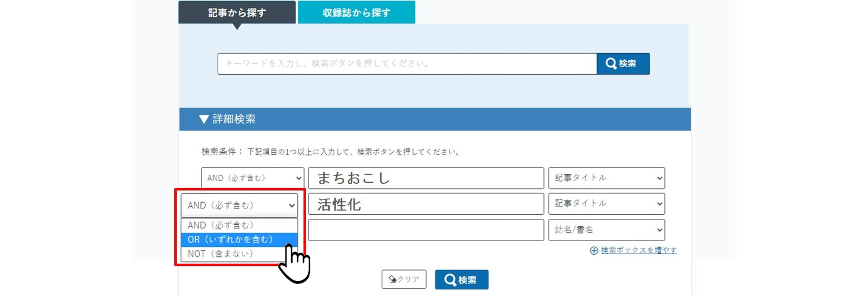Open the 記事タイトル dropdown beside 活性化
The width and height of the screenshot is (868, 300).
pos(606,204)
